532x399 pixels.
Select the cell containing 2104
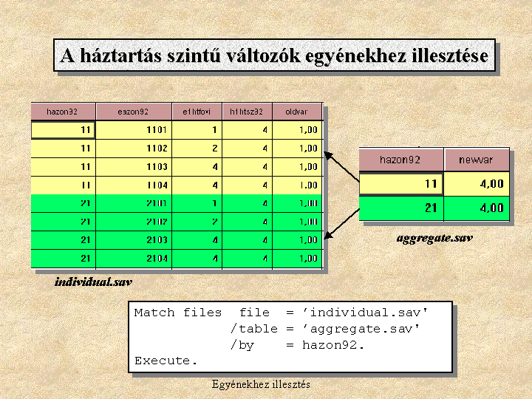click(x=134, y=259)
